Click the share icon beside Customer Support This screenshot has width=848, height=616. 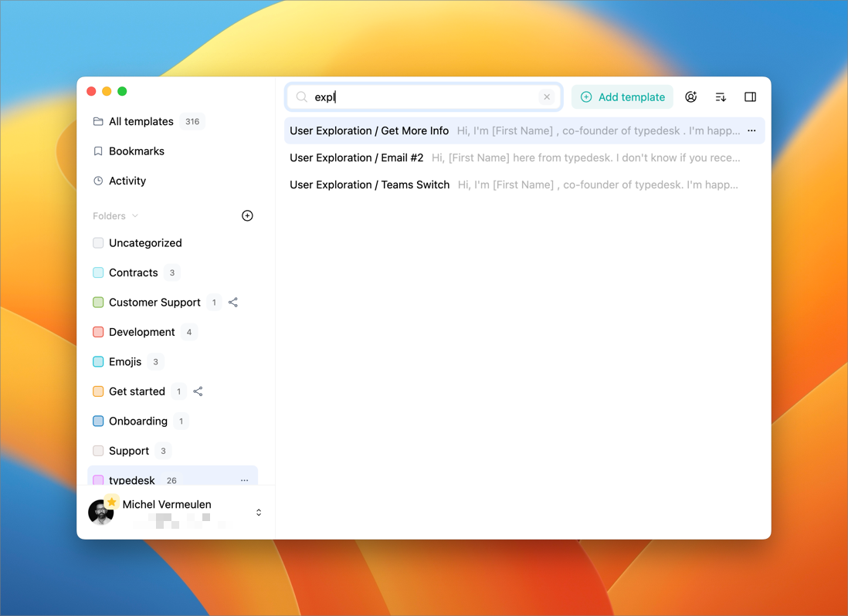pyautogui.click(x=233, y=303)
